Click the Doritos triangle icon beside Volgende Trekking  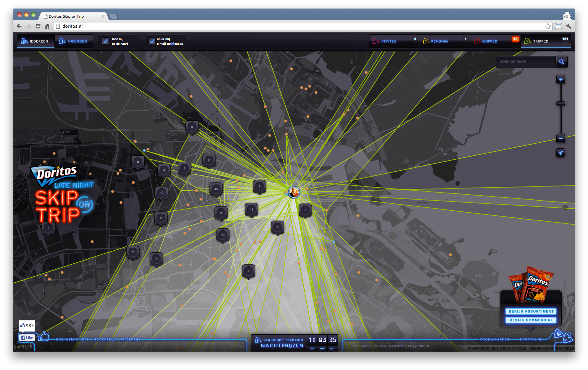click(258, 340)
